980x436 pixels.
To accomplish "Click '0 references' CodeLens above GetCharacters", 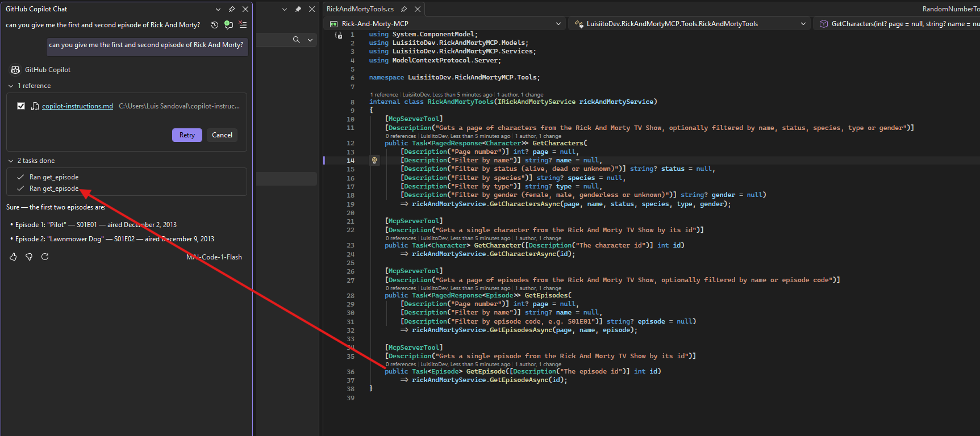I will point(401,136).
